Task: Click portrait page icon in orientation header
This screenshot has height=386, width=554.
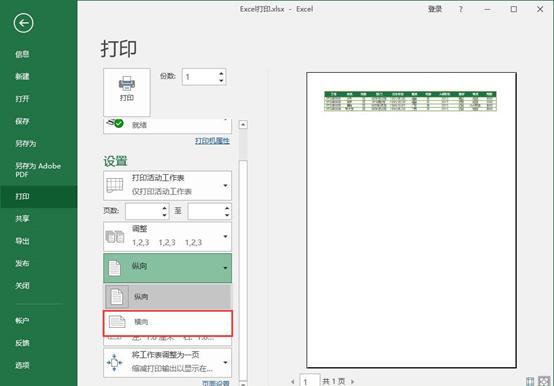Action: (114, 268)
